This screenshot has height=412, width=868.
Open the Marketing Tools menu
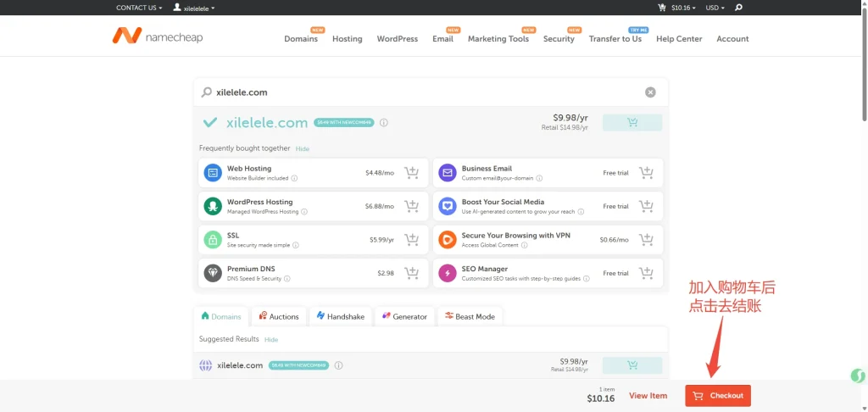[498, 39]
